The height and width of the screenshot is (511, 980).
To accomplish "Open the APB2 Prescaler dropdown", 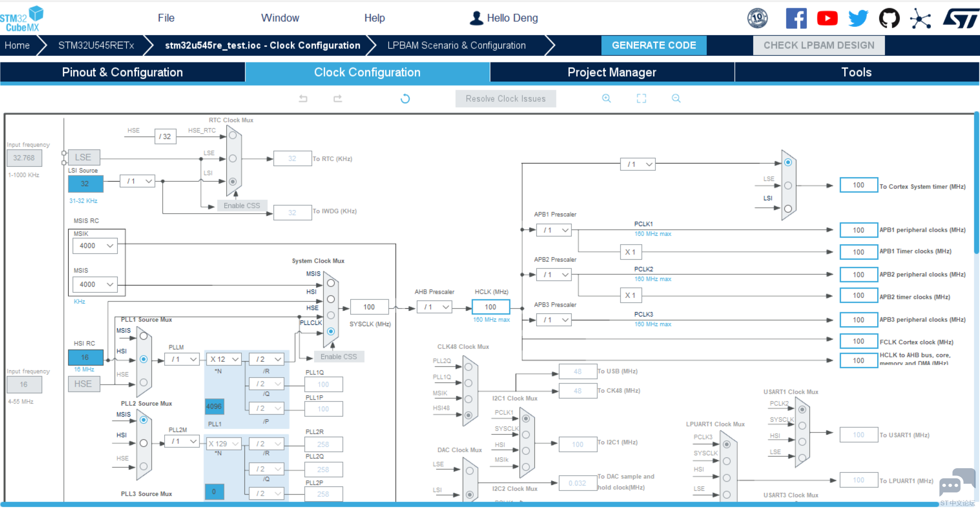I will (x=554, y=275).
